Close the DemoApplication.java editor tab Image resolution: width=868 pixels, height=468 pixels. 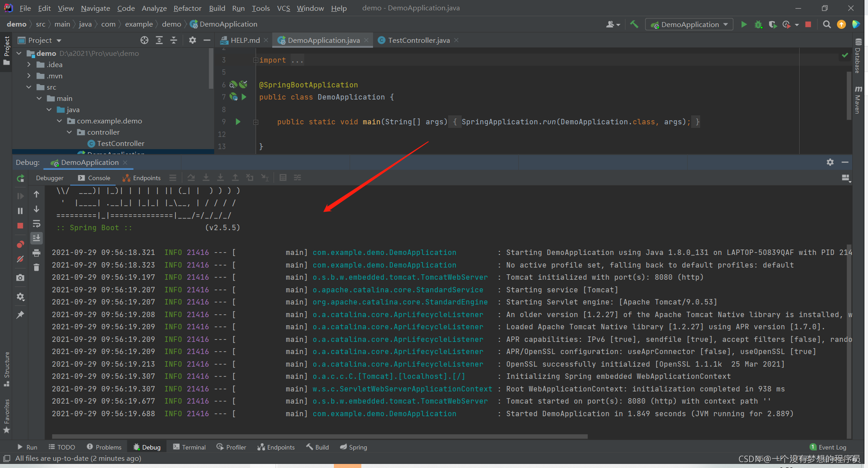366,40
